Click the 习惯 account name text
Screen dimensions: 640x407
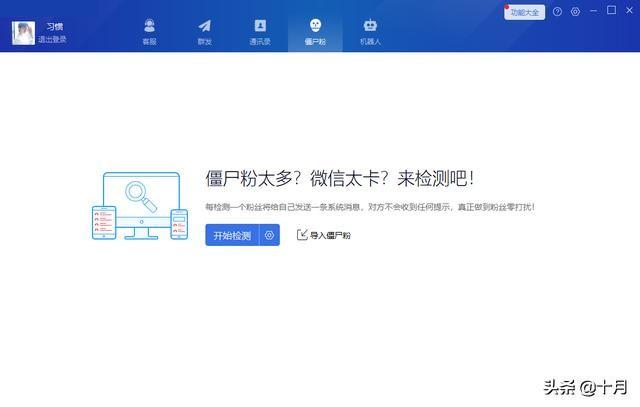click(x=54, y=27)
